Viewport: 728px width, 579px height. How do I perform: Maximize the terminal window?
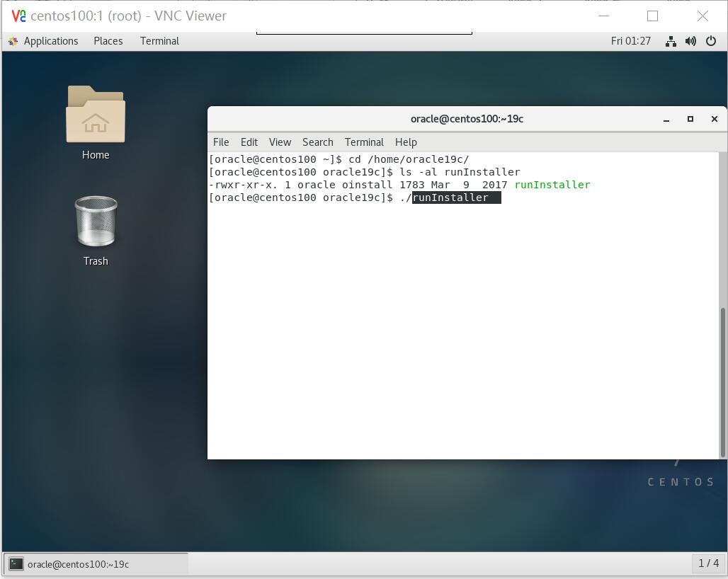click(x=690, y=119)
